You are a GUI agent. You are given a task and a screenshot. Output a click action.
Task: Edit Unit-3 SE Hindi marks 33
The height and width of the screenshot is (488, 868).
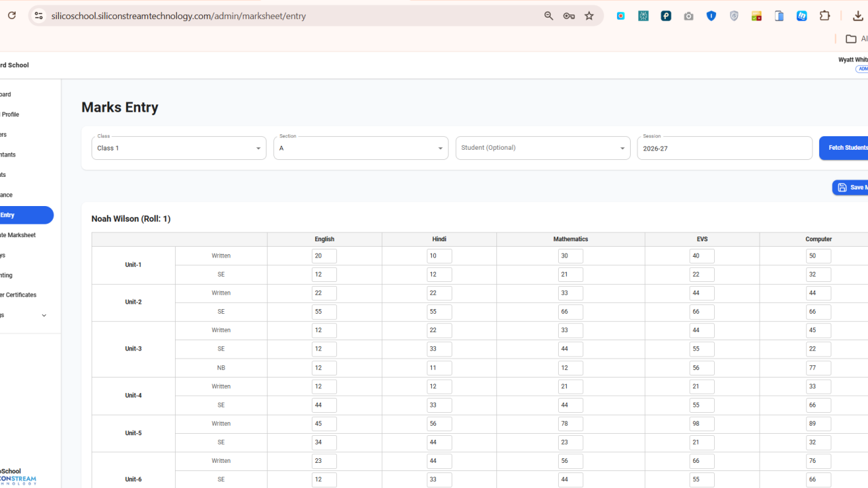[439, 349]
